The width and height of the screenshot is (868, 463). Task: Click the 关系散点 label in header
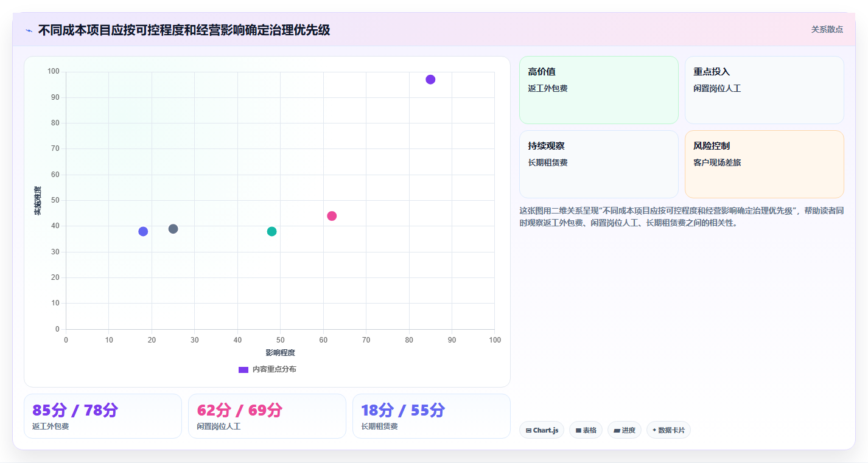click(x=827, y=29)
